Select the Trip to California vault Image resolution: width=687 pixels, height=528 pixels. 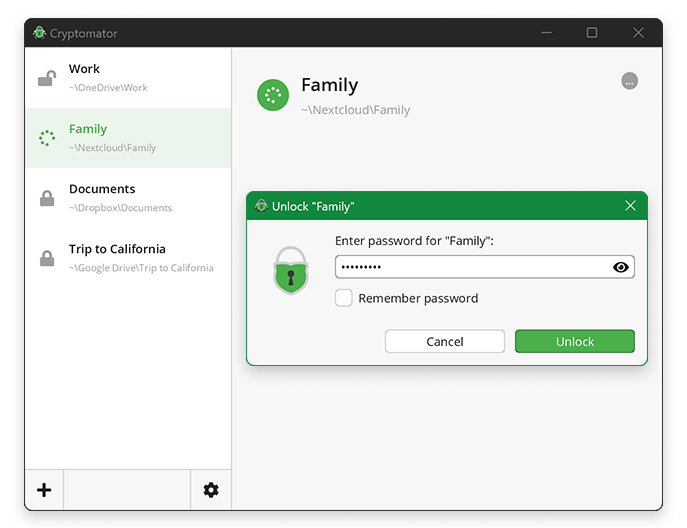pyautogui.click(x=128, y=258)
